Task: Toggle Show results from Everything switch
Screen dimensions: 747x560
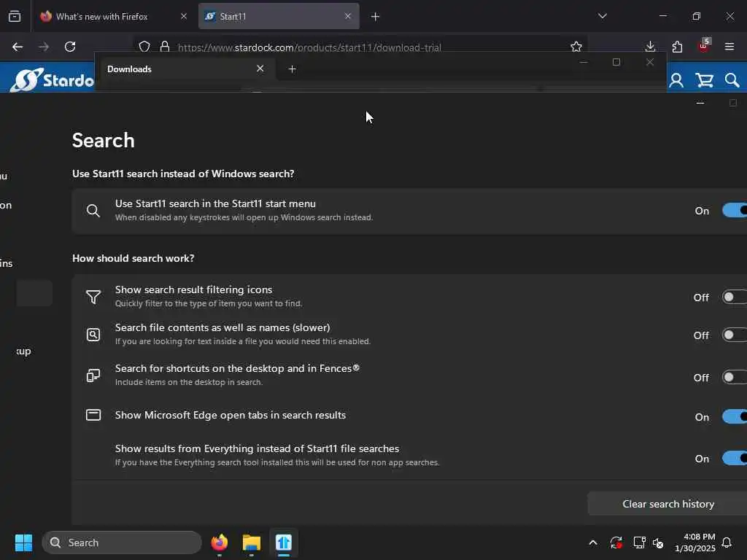Action: pos(734,459)
